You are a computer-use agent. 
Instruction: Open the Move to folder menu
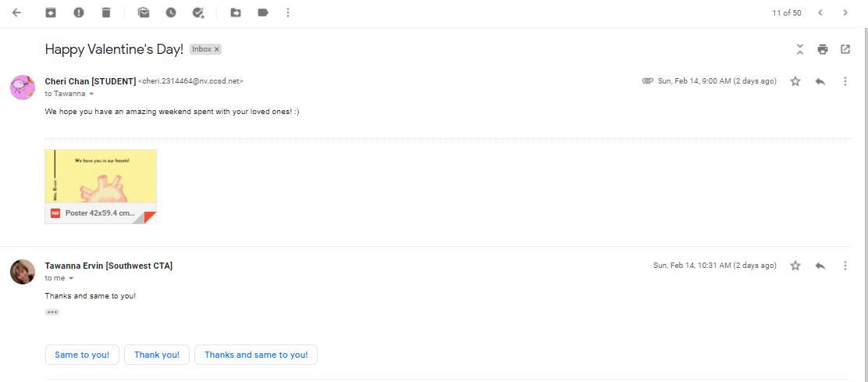coord(236,12)
